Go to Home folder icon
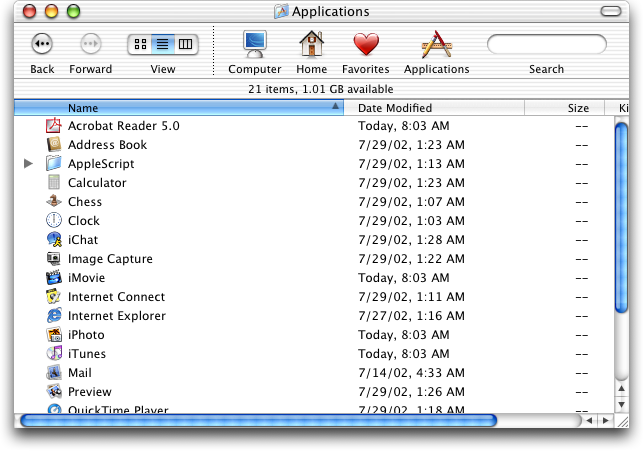This screenshot has height=451, width=643. 312,45
